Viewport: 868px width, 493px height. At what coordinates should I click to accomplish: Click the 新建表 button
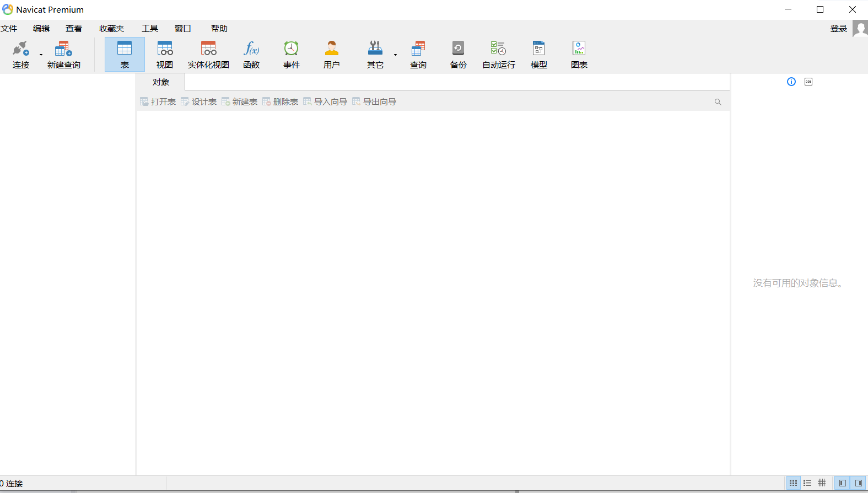239,101
